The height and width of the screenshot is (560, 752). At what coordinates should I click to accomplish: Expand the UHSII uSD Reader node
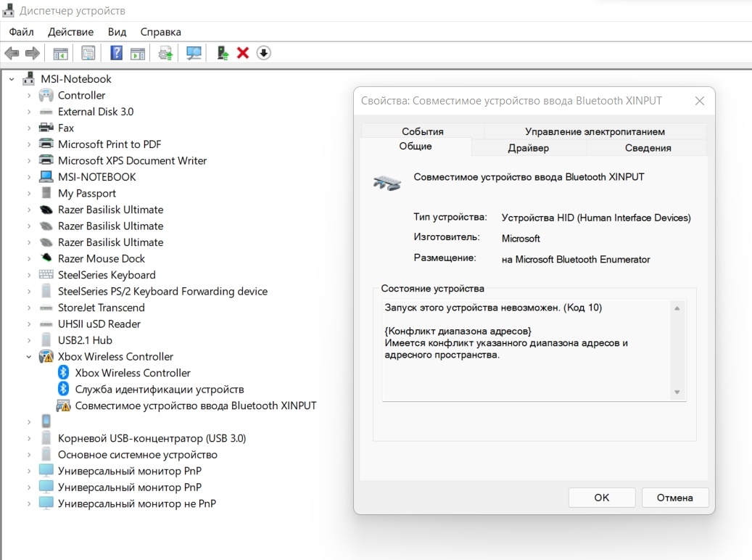coord(29,324)
